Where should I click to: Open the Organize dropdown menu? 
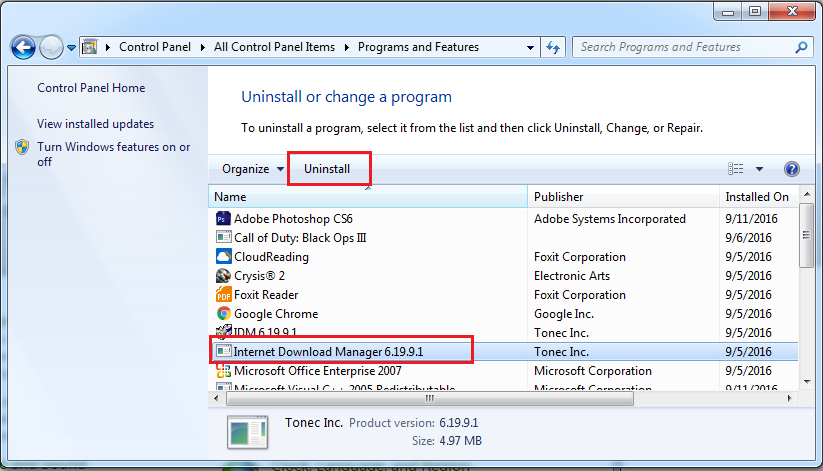[253, 169]
